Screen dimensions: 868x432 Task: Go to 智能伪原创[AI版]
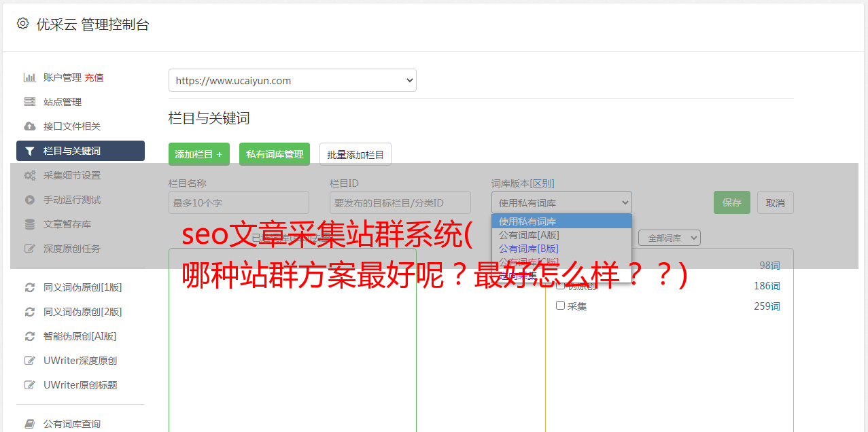point(80,336)
